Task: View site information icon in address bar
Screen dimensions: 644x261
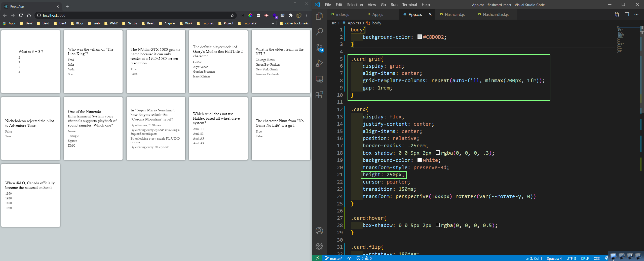Action: click(x=39, y=15)
